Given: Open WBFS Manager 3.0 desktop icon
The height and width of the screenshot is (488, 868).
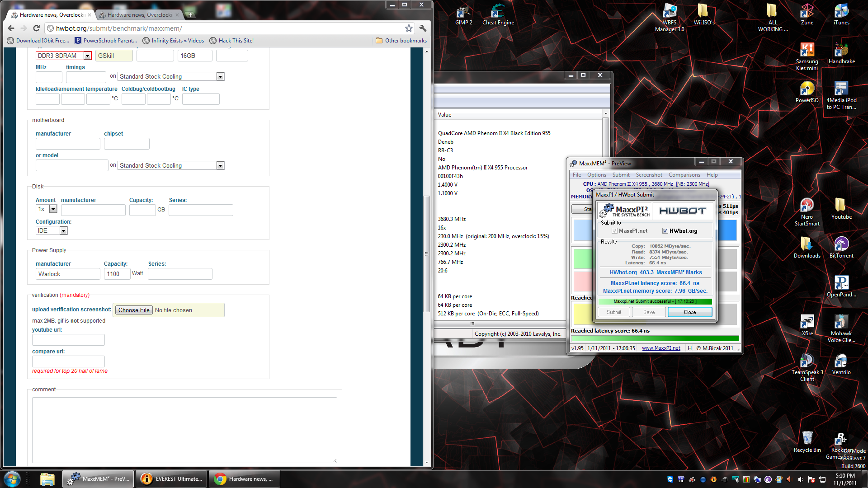Looking at the screenshot, I should pos(669,18).
